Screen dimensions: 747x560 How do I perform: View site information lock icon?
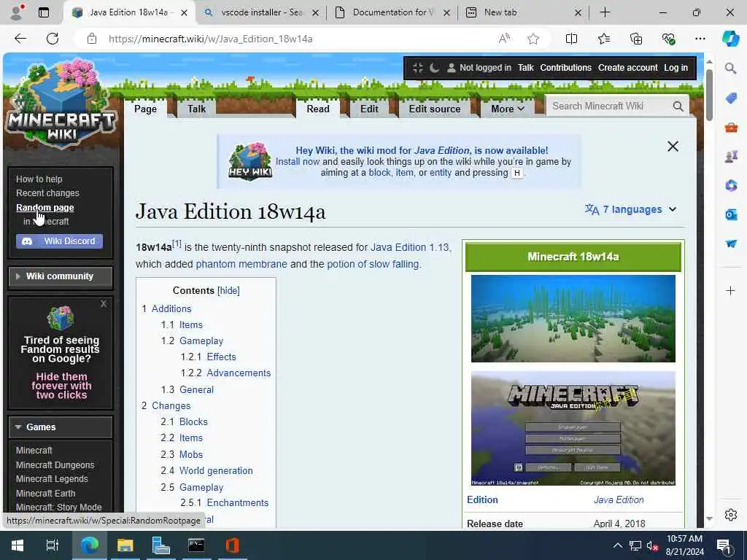92,39
